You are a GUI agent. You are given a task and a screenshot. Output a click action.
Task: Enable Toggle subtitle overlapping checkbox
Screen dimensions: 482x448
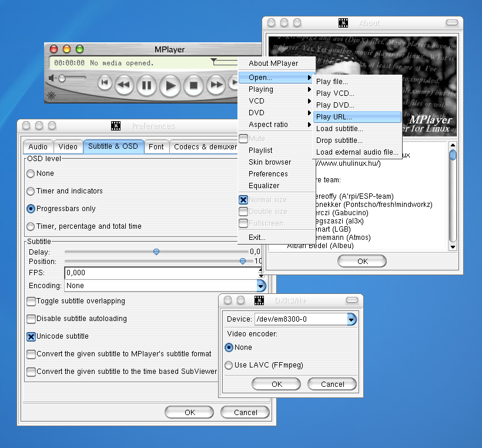[31, 302]
